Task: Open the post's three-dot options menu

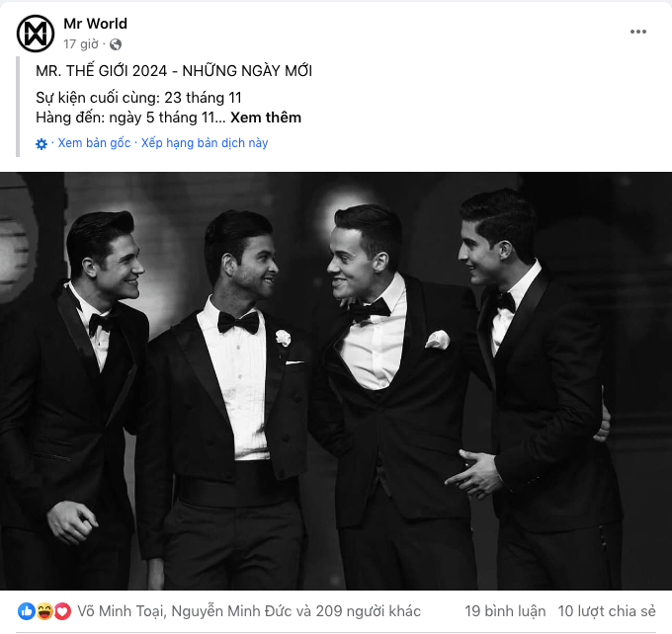Action: point(638,32)
